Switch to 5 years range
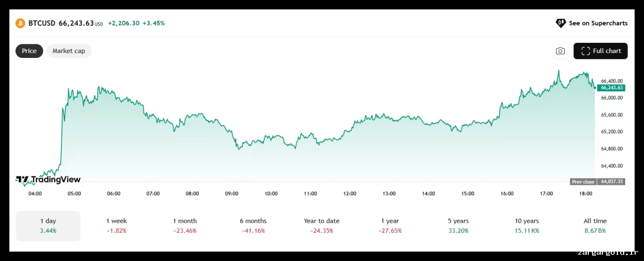Image resolution: width=644 pixels, height=261 pixels. pyautogui.click(x=458, y=226)
